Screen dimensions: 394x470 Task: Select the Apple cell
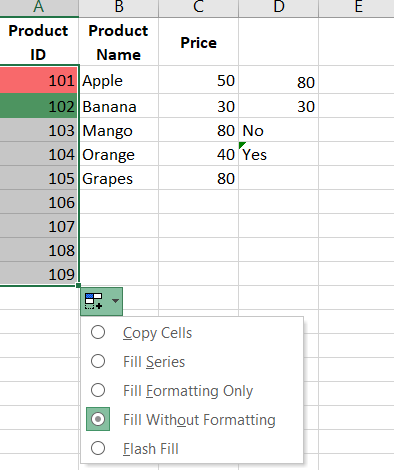(x=119, y=80)
